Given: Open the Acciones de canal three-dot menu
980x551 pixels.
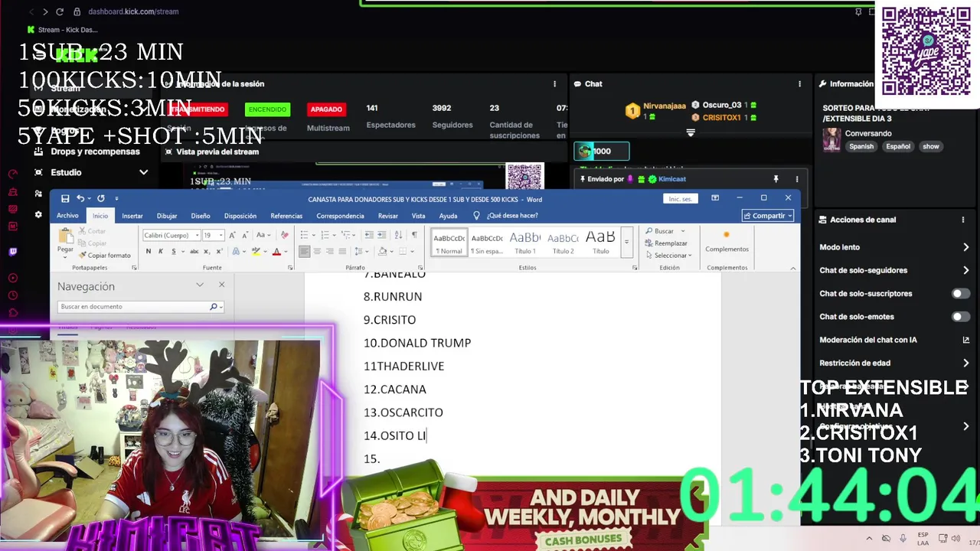Looking at the screenshot, I should coord(963,220).
